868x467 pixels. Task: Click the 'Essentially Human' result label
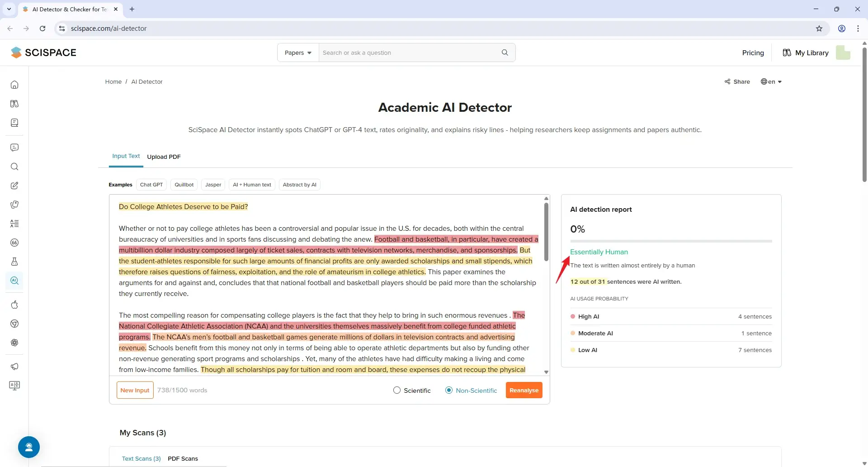click(599, 252)
